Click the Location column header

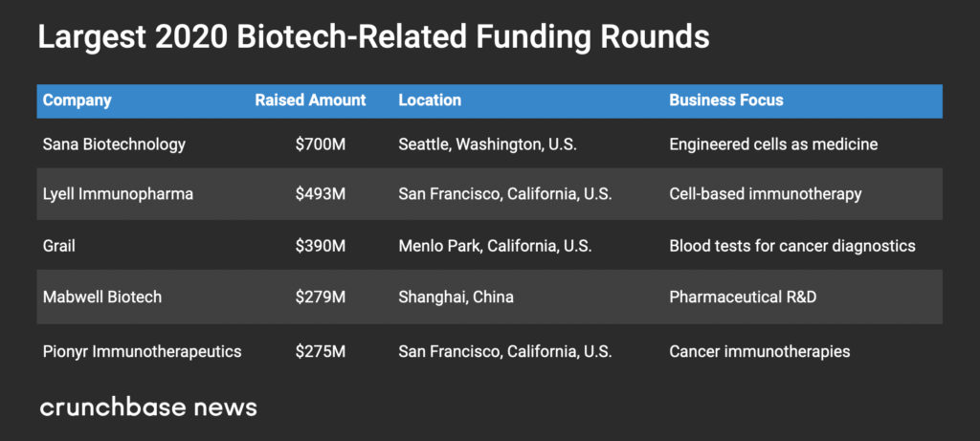click(430, 99)
